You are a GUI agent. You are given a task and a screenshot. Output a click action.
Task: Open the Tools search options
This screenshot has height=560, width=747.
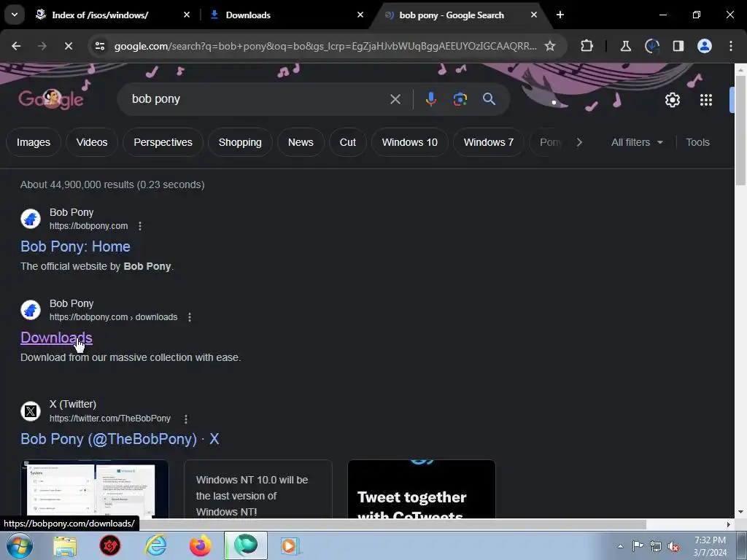(697, 142)
